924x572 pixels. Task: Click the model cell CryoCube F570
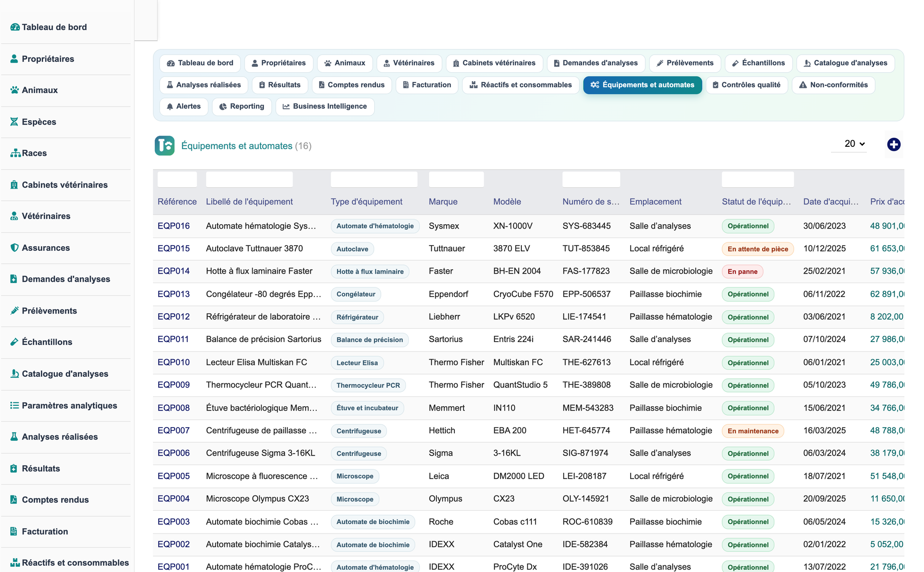[x=523, y=294]
